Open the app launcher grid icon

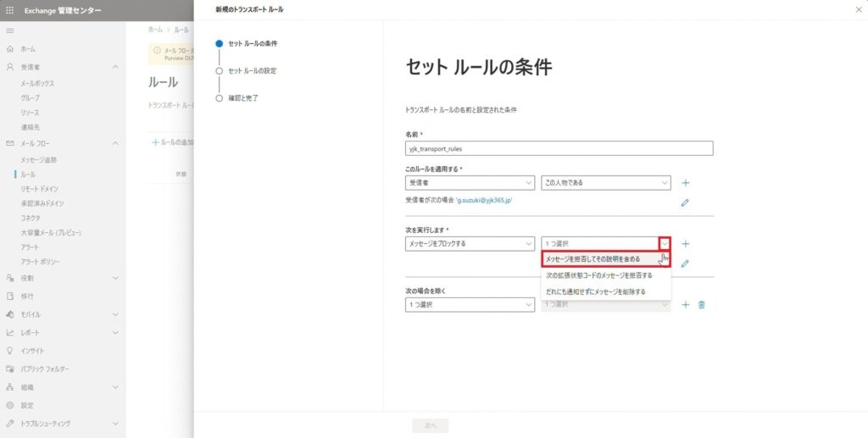(x=10, y=10)
